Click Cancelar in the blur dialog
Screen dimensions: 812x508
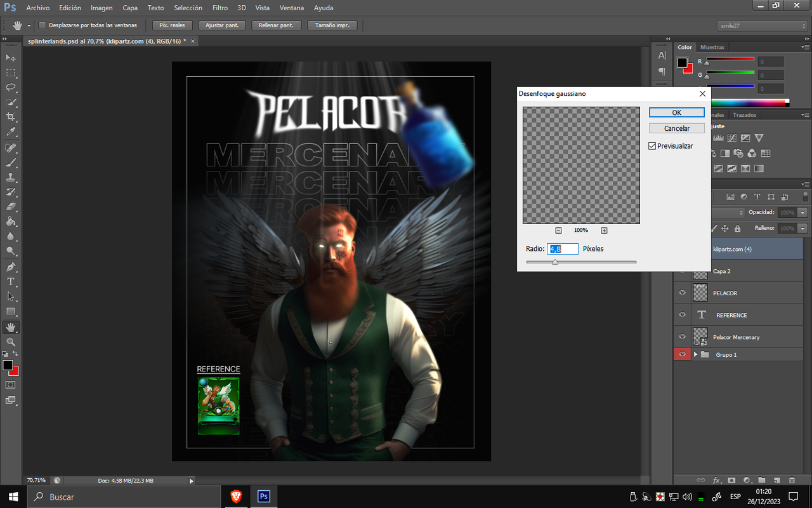(x=677, y=128)
